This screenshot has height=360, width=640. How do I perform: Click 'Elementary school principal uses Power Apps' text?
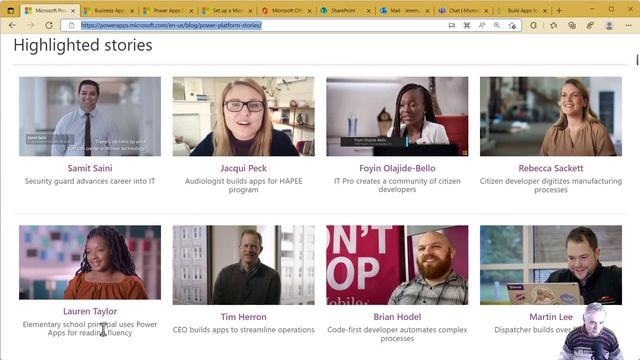pyautogui.click(x=90, y=329)
